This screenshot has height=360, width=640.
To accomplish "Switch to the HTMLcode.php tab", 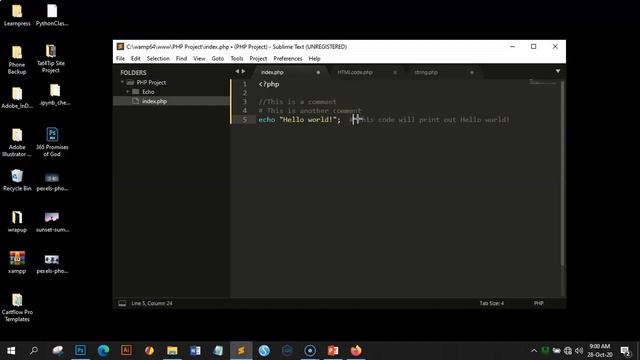I will (355, 72).
